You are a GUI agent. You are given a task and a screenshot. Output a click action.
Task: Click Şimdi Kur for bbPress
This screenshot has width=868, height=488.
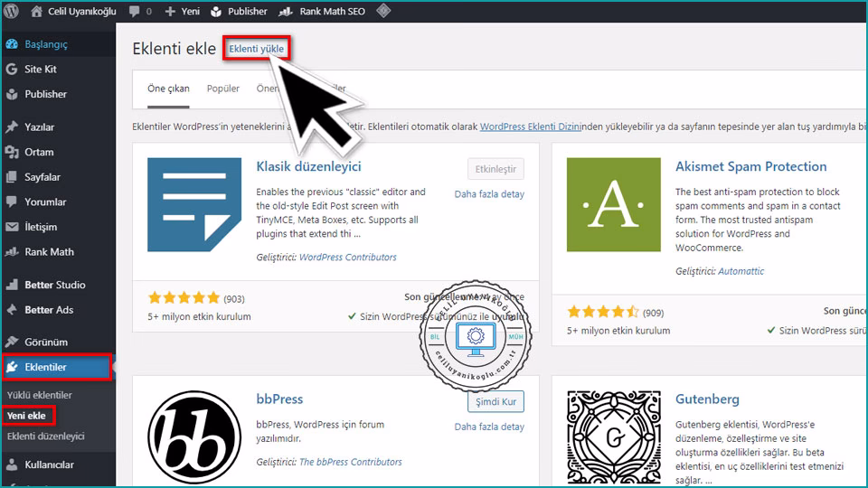495,401
